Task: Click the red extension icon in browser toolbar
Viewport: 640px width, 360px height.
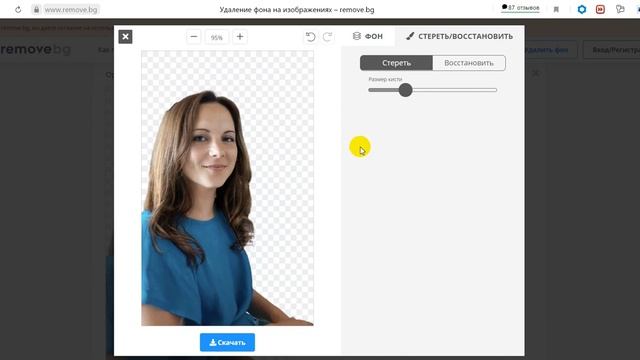Action: (600, 9)
